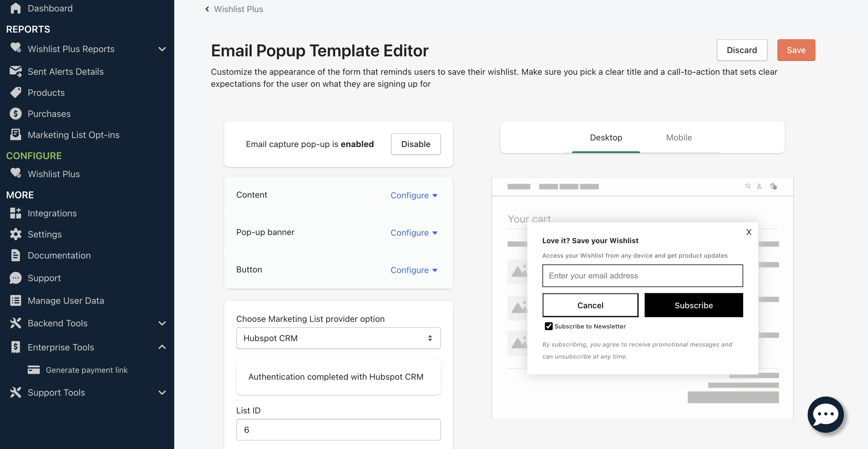Uncheck Subscribe to Newsletter checkbox

(x=549, y=326)
